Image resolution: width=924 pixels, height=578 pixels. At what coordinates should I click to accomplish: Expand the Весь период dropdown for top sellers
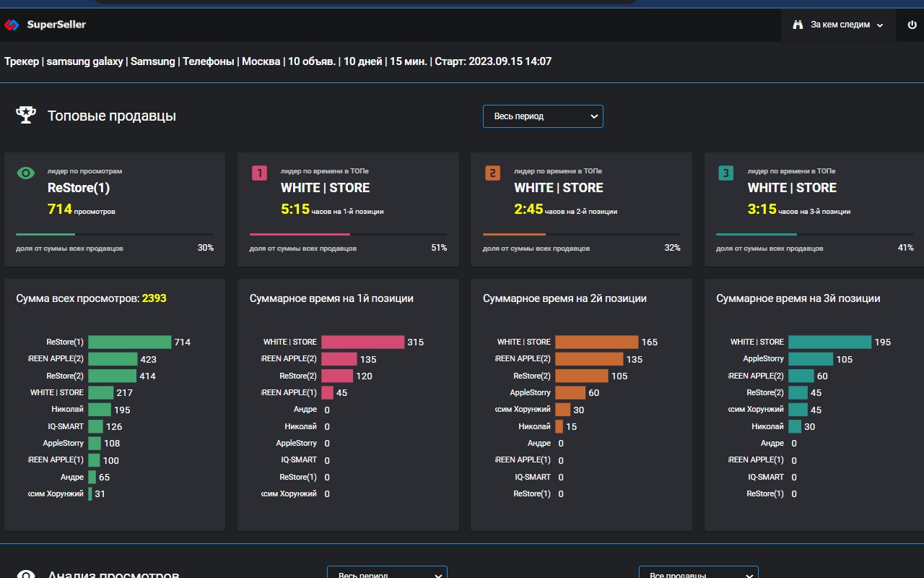pos(543,116)
